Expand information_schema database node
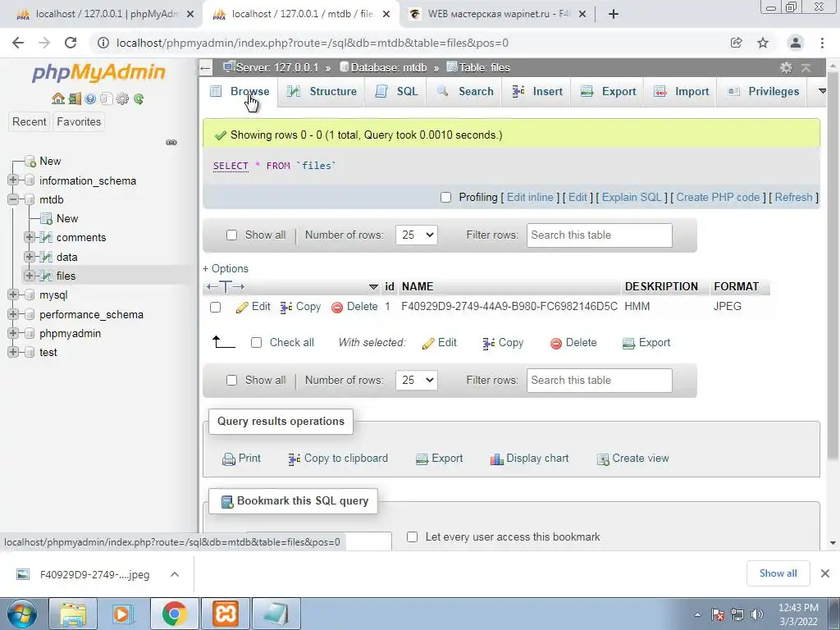Screen dimensions: 840x630 point(13,180)
